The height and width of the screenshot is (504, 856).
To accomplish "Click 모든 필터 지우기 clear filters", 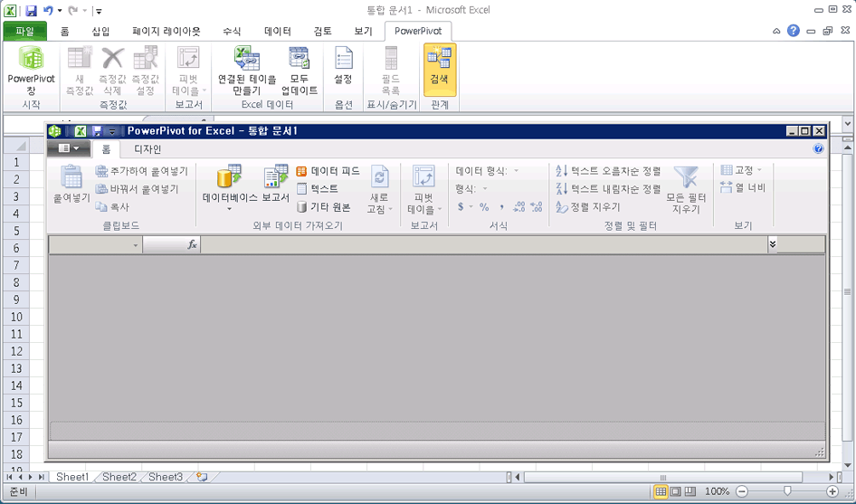I will point(686,189).
